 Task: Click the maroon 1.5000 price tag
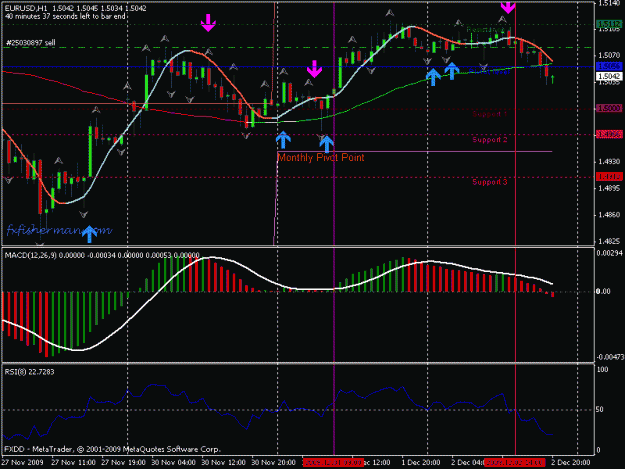tap(609, 108)
